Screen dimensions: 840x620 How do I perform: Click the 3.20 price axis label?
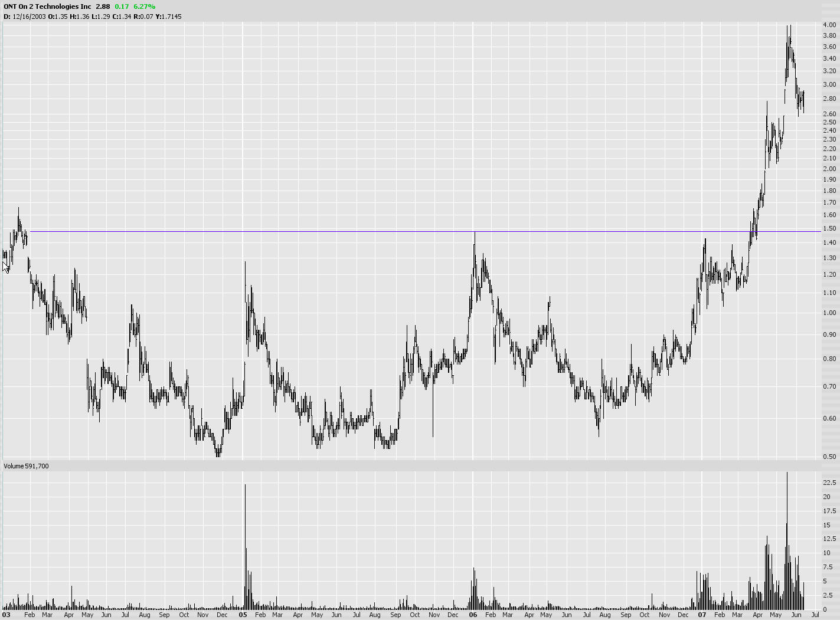click(x=829, y=71)
